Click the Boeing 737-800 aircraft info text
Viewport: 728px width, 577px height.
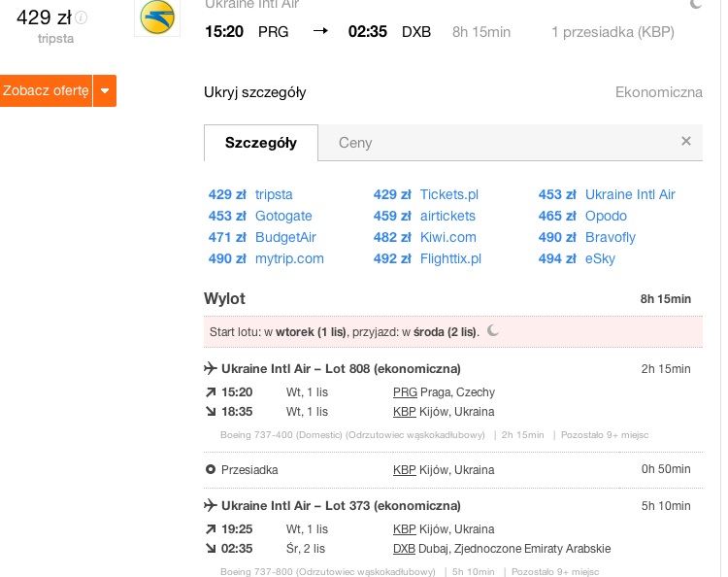point(328,571)
